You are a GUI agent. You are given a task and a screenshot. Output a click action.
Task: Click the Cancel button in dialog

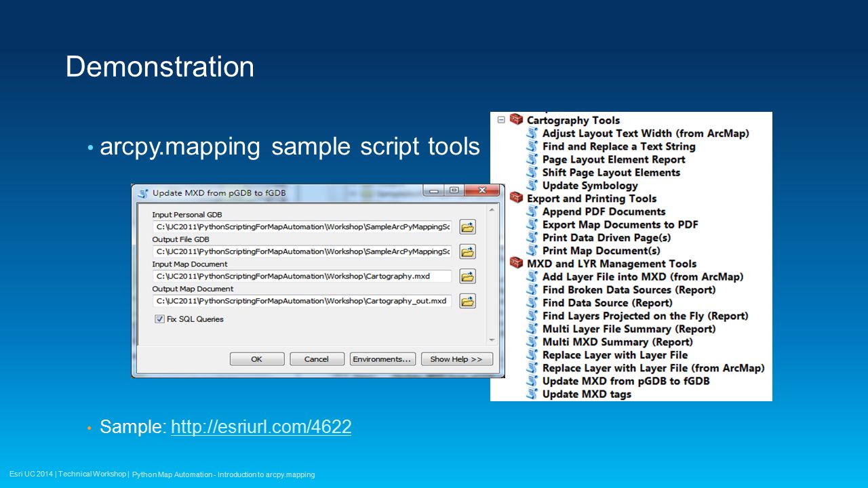point(316,359)
